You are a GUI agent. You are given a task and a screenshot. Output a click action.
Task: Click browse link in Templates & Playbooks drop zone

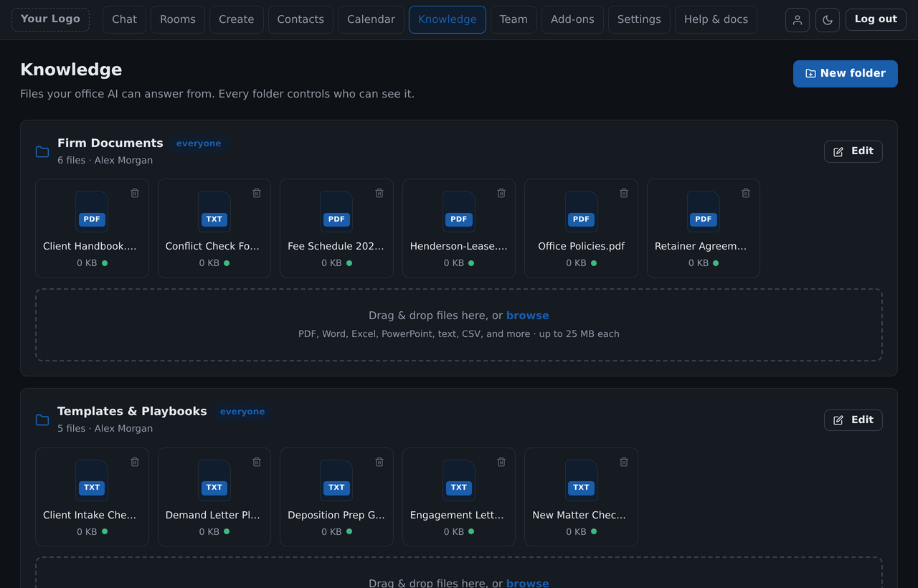pos(528,583)
